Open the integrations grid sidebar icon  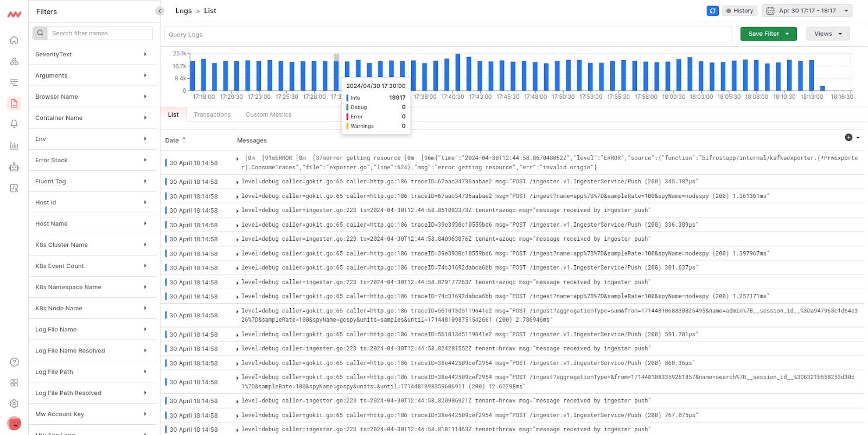click(x=14, y=383)
